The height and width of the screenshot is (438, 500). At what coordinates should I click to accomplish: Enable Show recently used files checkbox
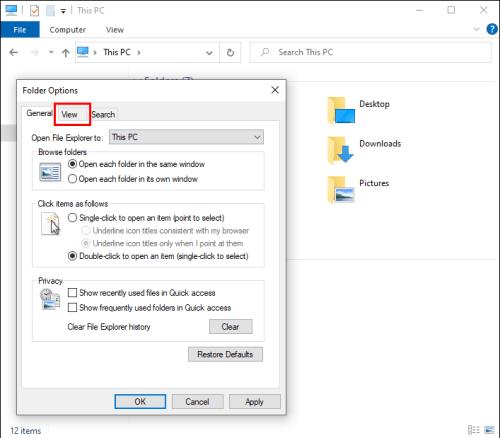pyautogui.click(x=72, y=293)
